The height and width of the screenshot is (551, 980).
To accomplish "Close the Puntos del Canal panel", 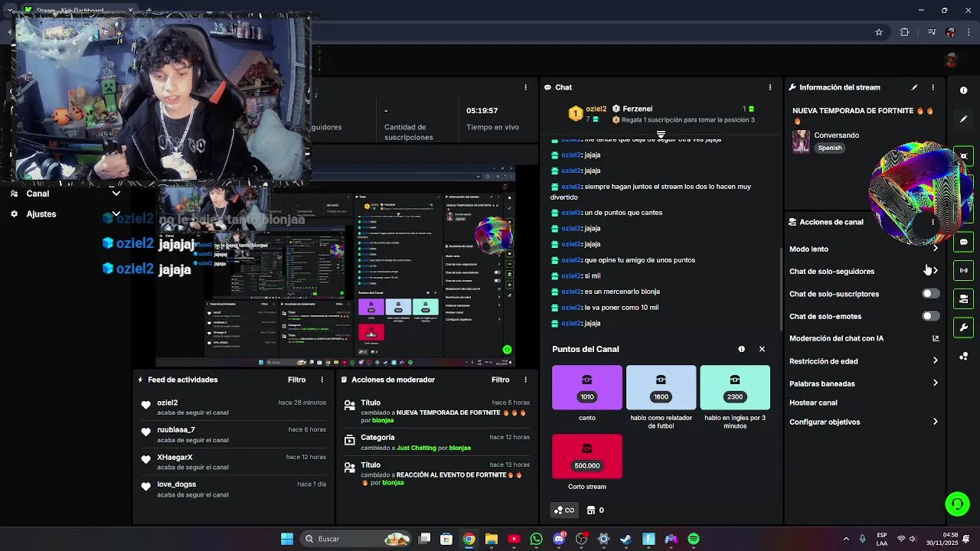I will (x=762, y=349).
